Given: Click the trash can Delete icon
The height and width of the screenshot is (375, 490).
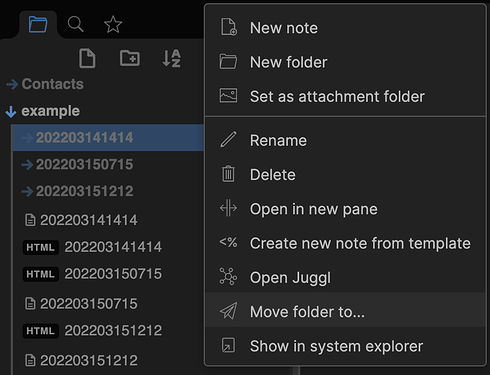Looking at the screenshot, I should coord(228,174).
